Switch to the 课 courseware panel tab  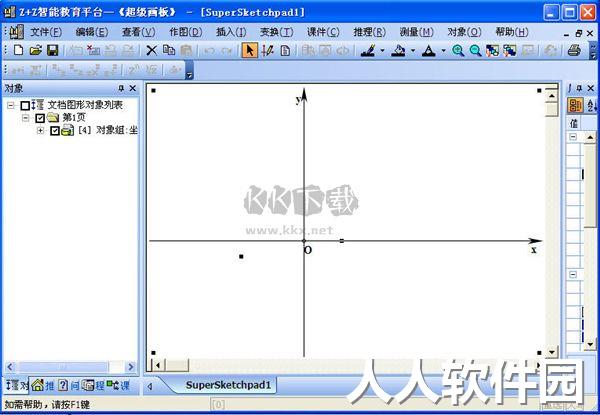coord(118,386)
